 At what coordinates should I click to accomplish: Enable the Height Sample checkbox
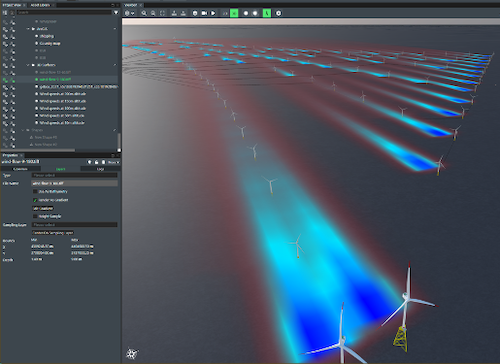pos(35,216)
